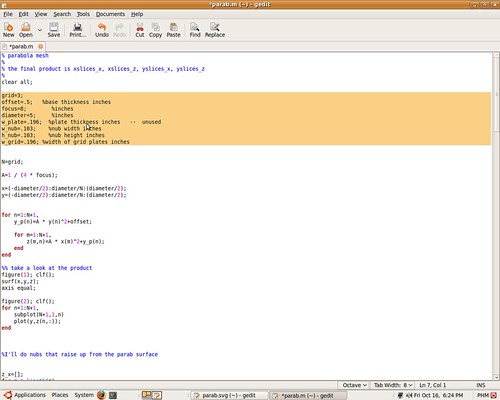The height and width of the screenshot is (400, 500).
Task: Undo the last edit
Action: tap(102, 30)
